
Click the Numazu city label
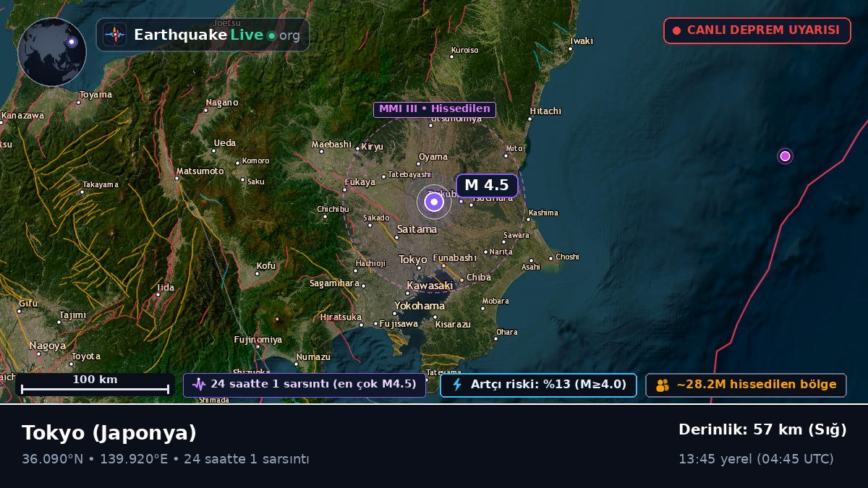[x=313, y=357]
